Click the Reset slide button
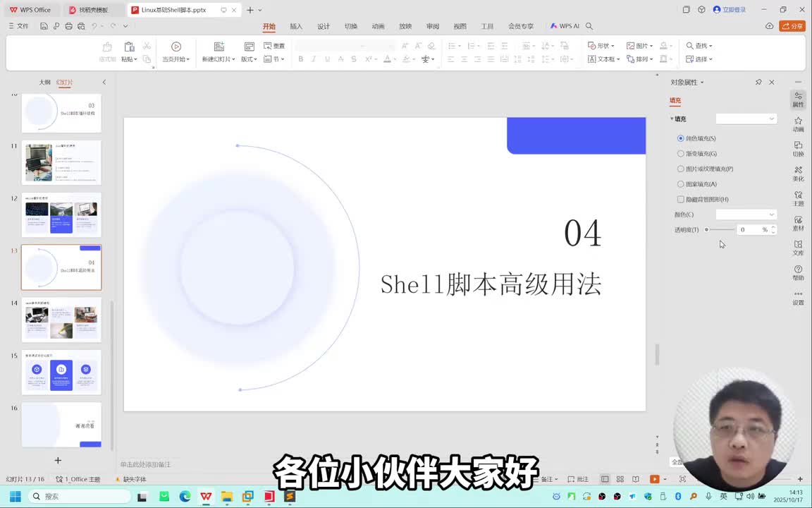The width and height of the screenshot is (812, 508). tap(274, 46)
